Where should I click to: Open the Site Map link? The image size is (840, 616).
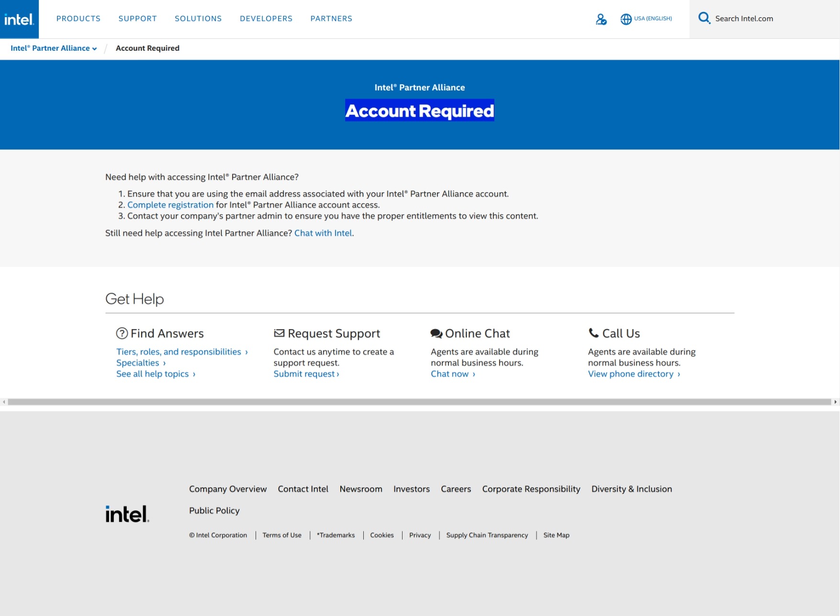pyautogui.click(x=557, y=535)
